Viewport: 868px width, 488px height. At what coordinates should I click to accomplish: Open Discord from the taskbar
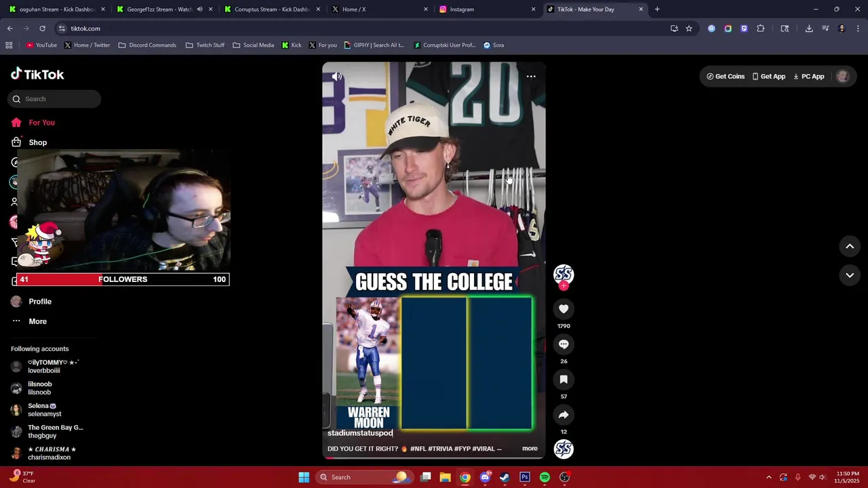pyautogui.click(x=486, y=477)
